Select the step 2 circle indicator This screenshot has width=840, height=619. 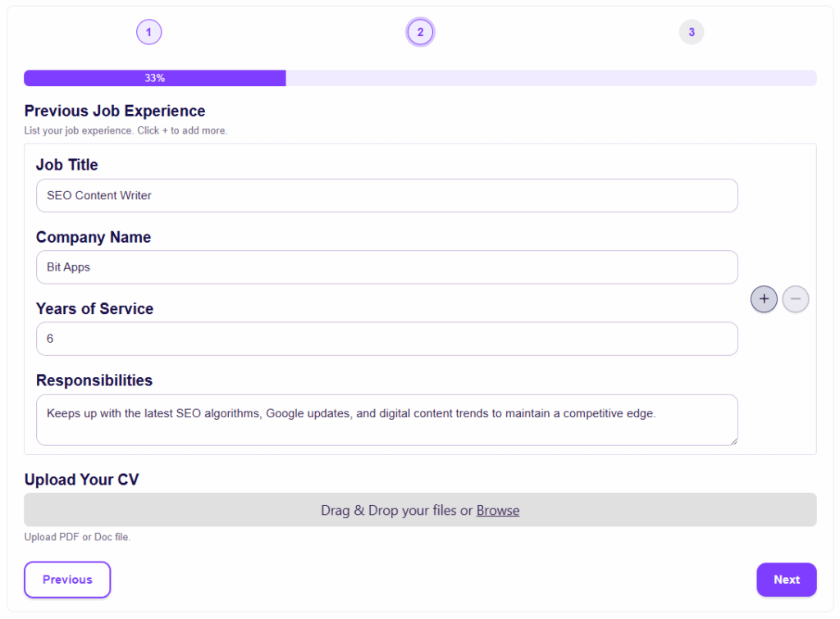[x=420, y=33]
